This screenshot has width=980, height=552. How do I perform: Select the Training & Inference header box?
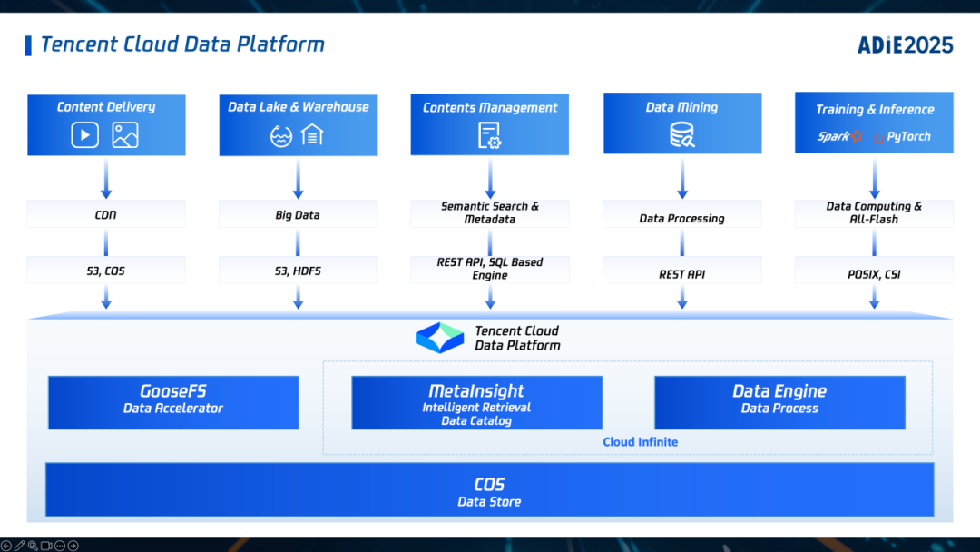pos(875,123)
